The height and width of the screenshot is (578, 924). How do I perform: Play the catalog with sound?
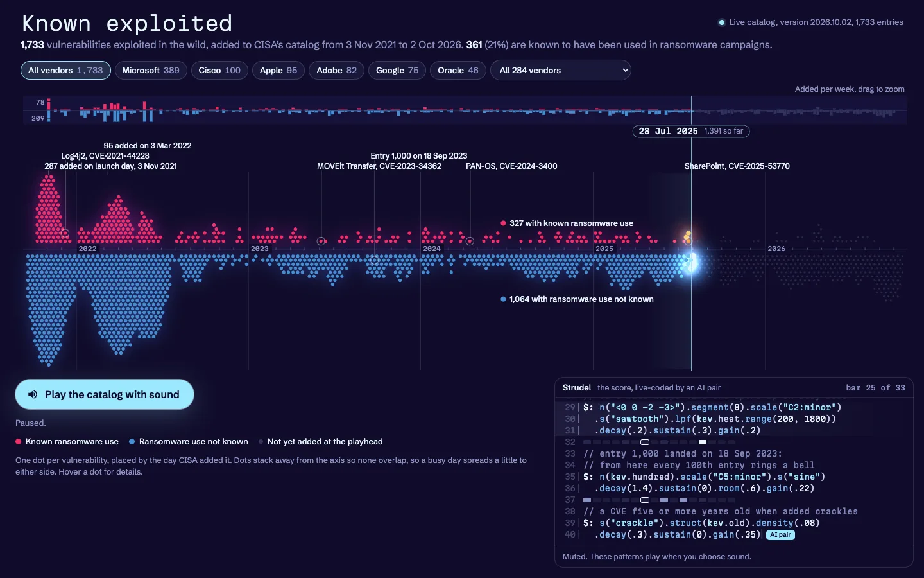click(x=105, y=394)
